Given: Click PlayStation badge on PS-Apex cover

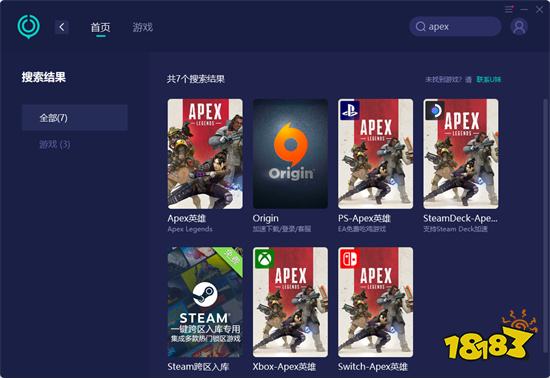Looking at the screenshot, I should coord(349,110).
